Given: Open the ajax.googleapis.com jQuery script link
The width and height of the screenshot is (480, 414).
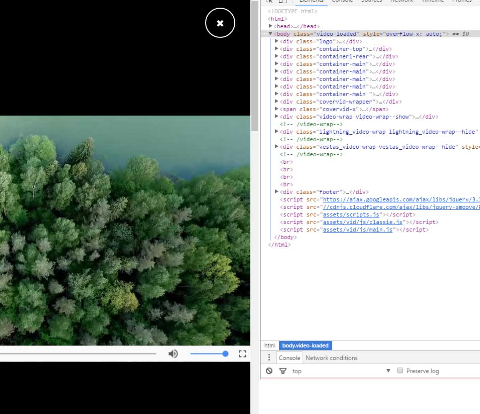Looking at the screenshot, I should tap(401, 199).
